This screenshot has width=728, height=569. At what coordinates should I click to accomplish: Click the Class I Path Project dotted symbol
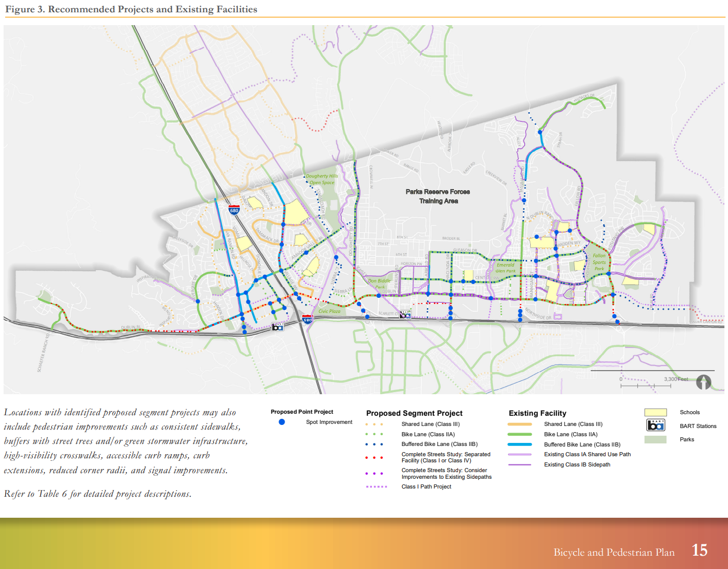[x=377, y=487]
